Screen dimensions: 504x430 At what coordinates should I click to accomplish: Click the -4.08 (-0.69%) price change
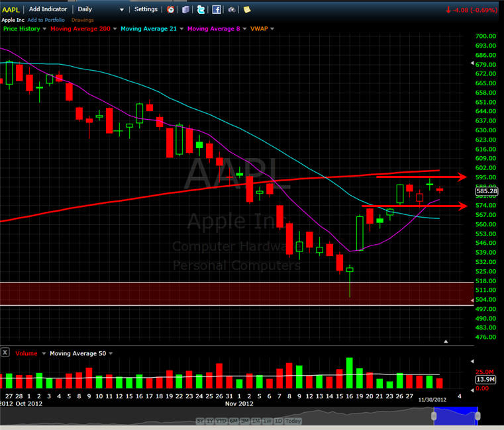[472, 10]
